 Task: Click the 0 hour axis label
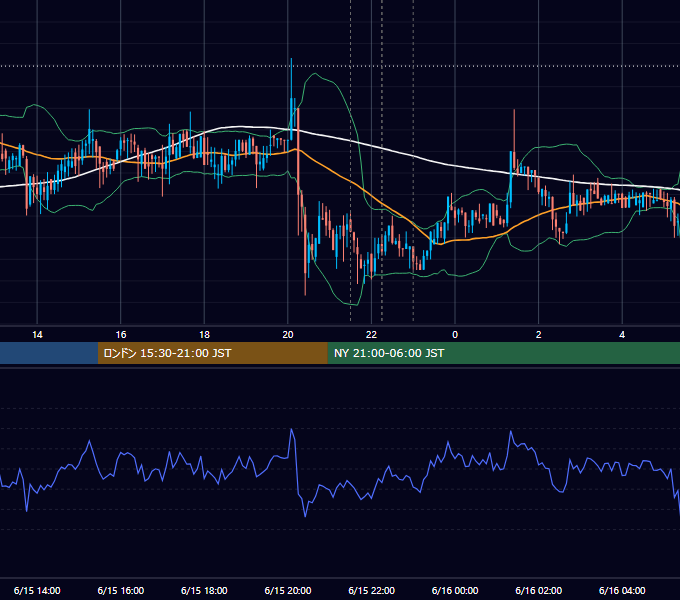pyautogui.click(x=455, y=335)
